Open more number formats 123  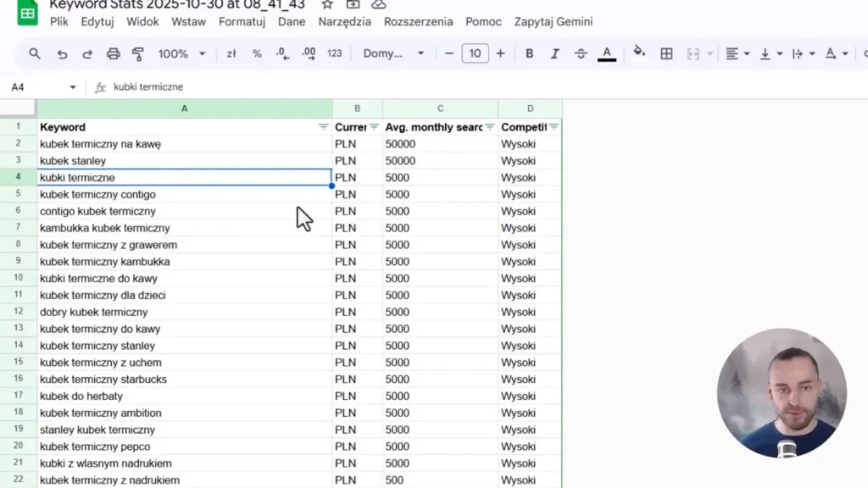pos(334,53)
